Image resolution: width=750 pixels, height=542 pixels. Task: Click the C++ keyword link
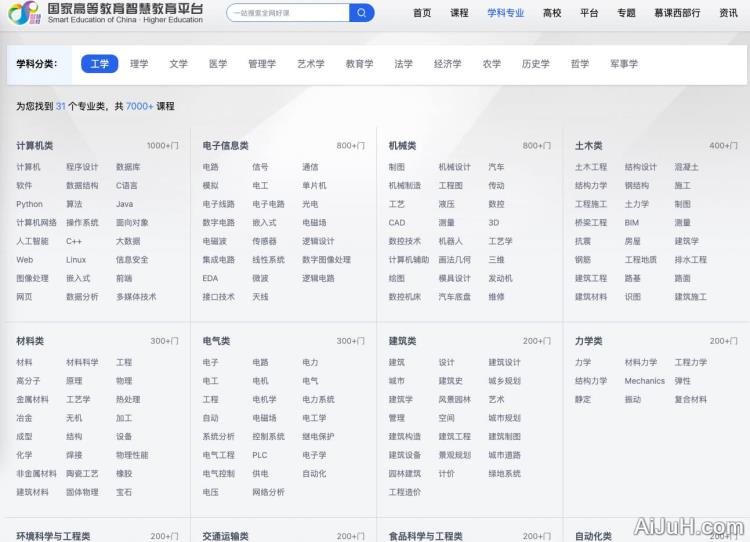click(74, 241)
